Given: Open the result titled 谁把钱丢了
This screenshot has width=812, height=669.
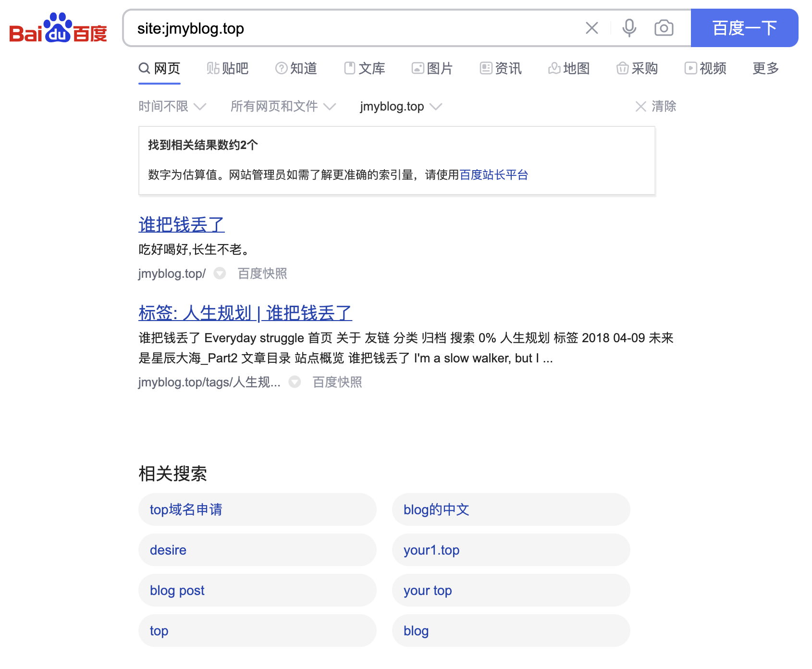Looking at the screenshot, I should [182, 224].
